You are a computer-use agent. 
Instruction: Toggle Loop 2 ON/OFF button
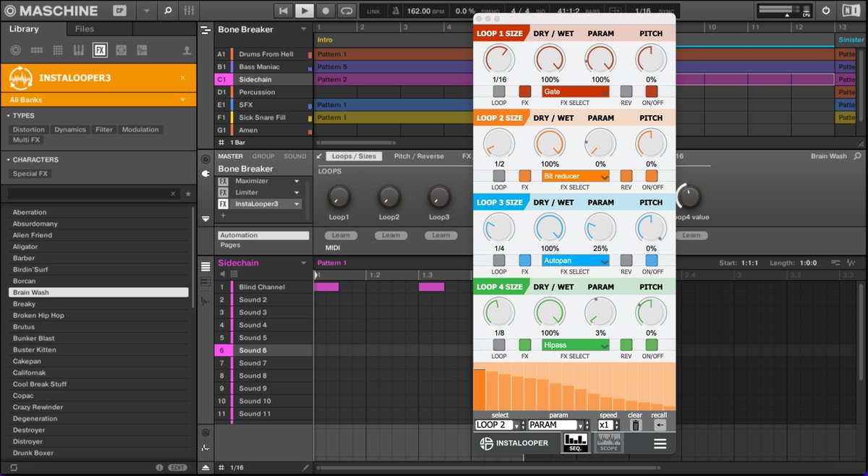pyautogui.click(x=652, y=176)
